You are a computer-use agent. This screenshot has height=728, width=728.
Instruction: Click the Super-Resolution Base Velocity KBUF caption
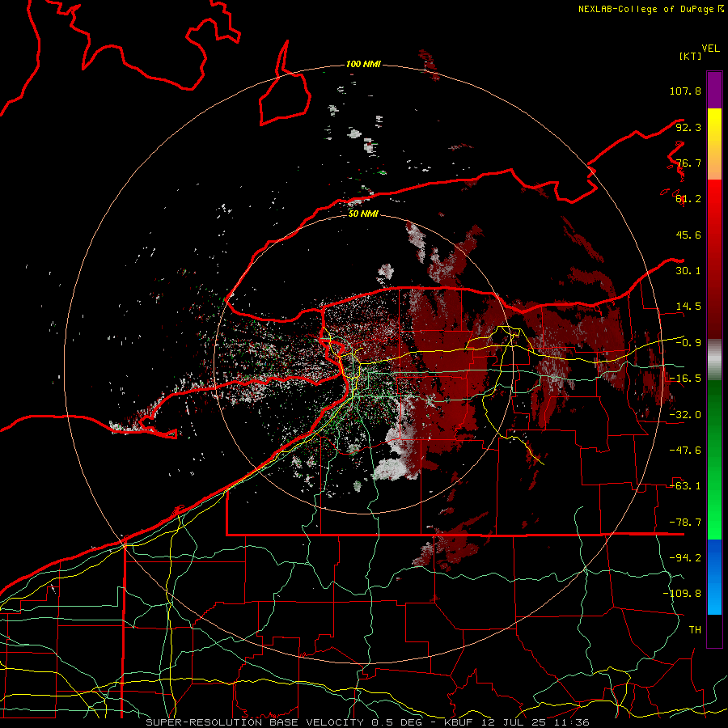(368, 722)
